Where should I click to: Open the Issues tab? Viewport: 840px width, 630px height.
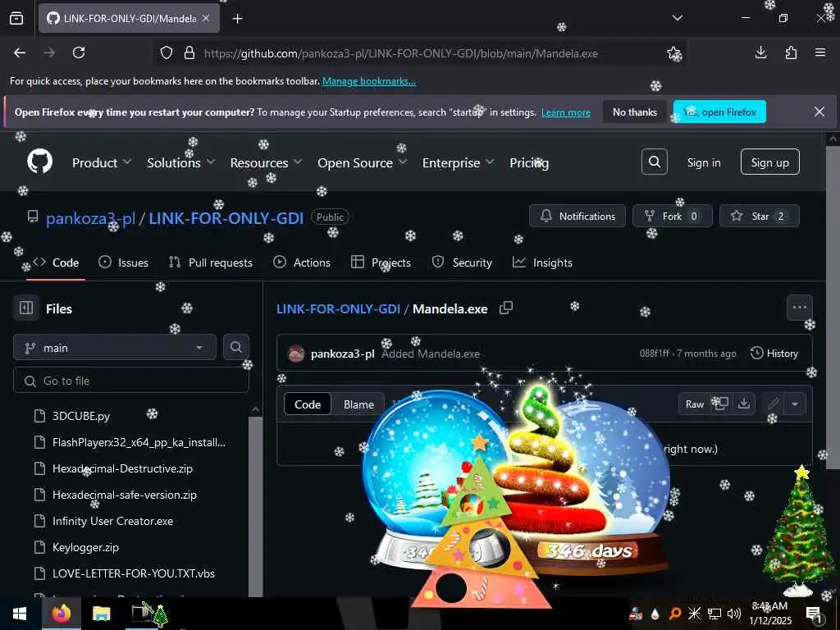[x=124, y=262]
